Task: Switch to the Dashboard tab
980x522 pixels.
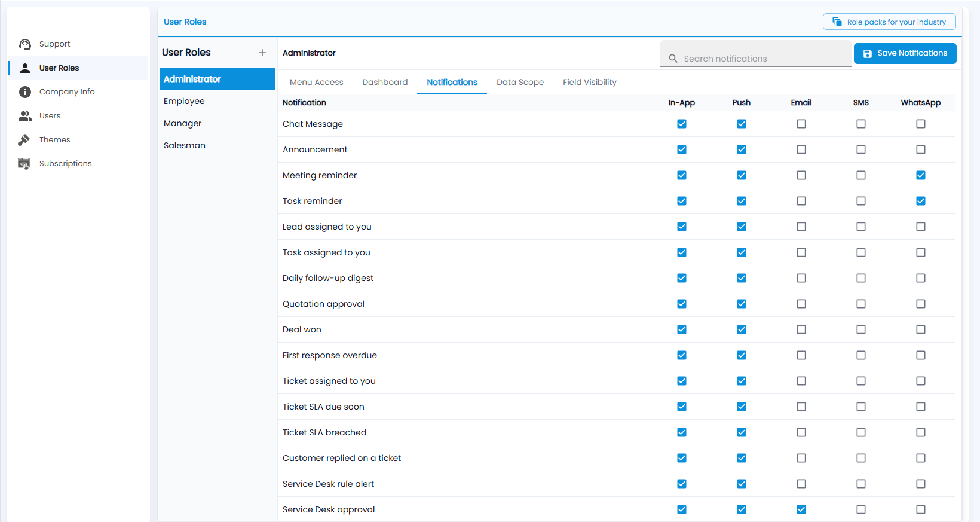Action: click(x=385, y=83)
